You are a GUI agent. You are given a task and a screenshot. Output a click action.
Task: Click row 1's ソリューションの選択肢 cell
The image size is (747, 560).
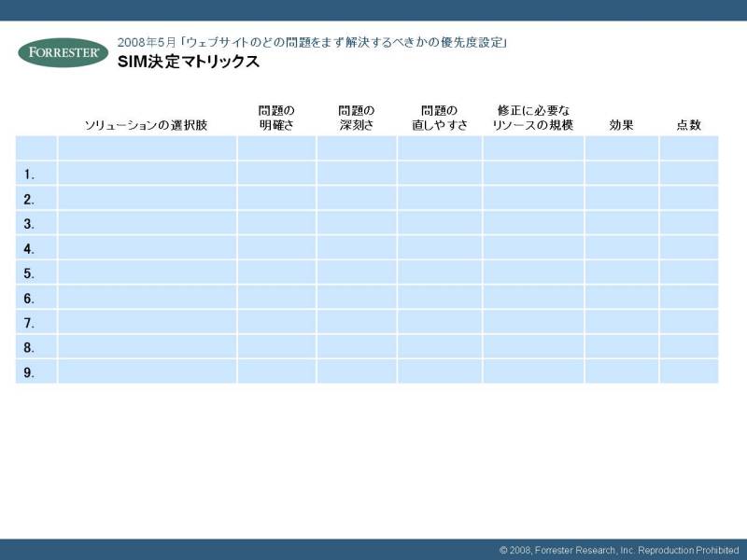tap(147, 174)
